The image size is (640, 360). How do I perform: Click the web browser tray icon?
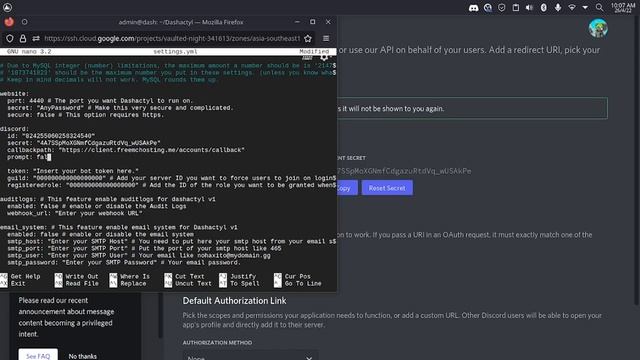488,7
